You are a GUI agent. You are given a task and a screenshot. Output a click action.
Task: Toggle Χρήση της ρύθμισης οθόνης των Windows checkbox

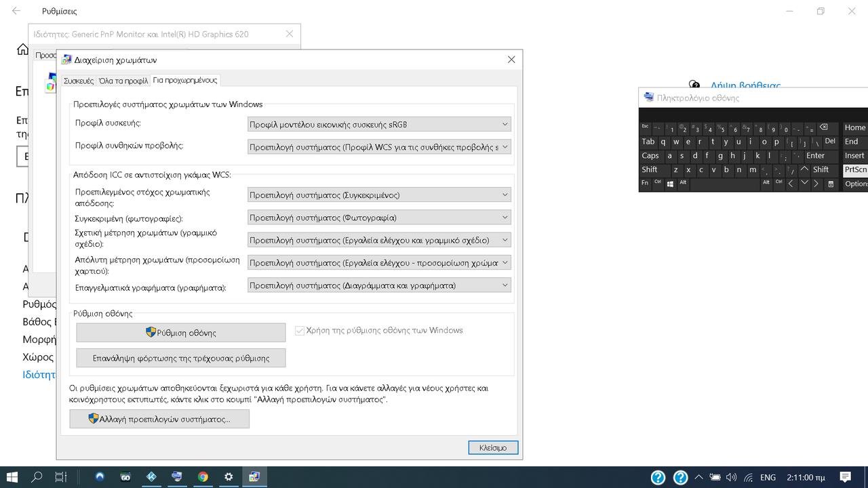299,331
